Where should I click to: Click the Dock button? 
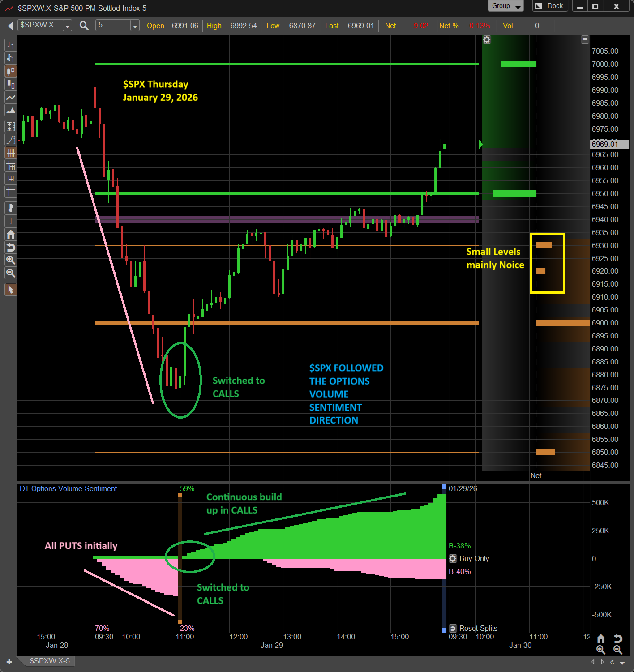(x=550, y=6)
